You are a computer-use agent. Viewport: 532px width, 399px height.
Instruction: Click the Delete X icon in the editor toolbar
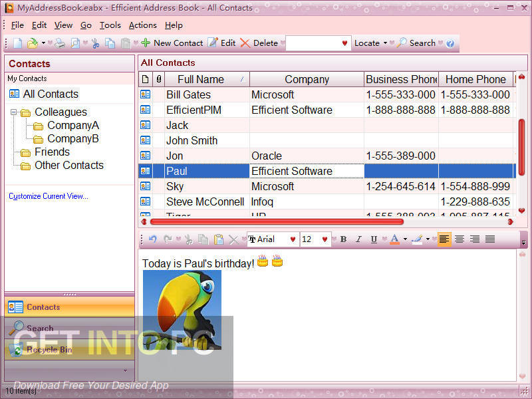click(x=233, y=240)
